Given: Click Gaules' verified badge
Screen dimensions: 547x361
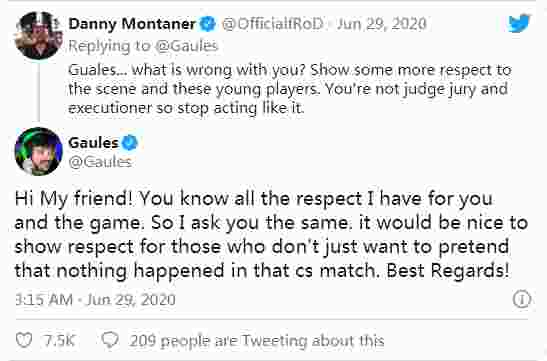Looking at the screenshot, I should pyautogui.click(x=130, y=143).
